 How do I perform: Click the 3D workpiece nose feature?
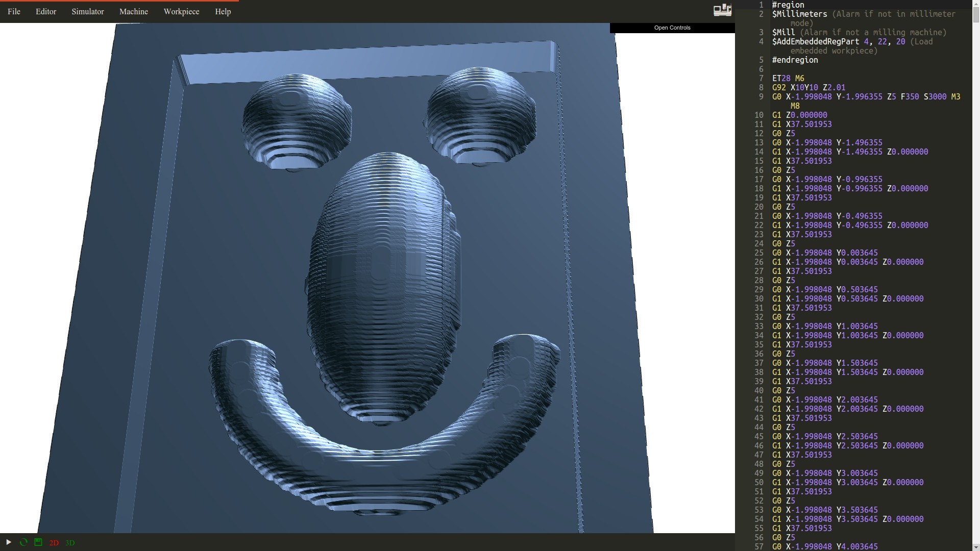(x=383, y=286)
